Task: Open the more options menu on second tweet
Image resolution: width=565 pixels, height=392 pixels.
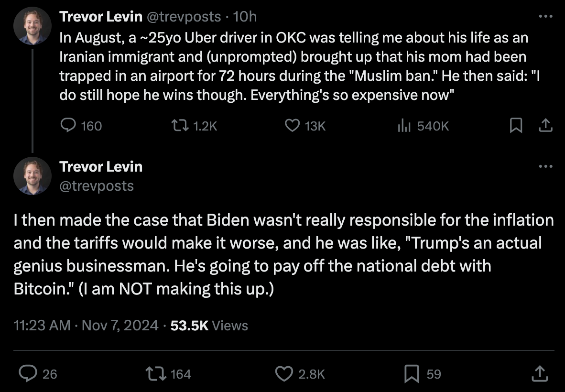Action: click(x=545, y=167)
